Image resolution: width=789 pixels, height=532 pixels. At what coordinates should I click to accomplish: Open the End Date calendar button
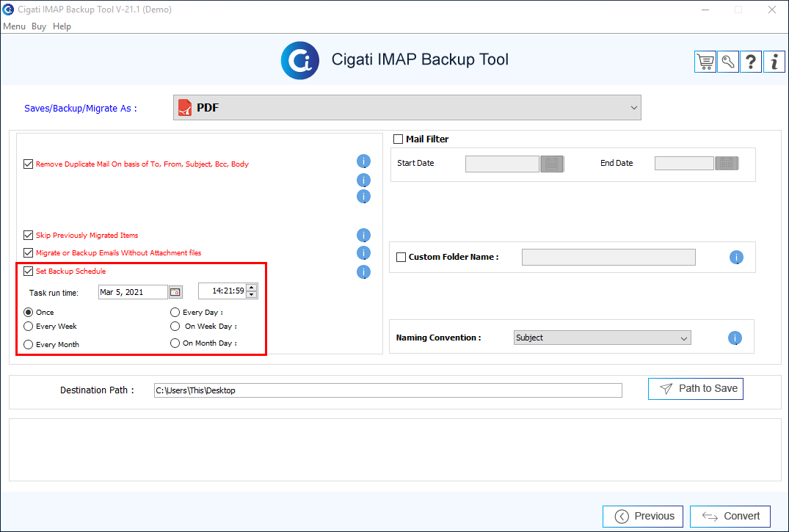726,163
